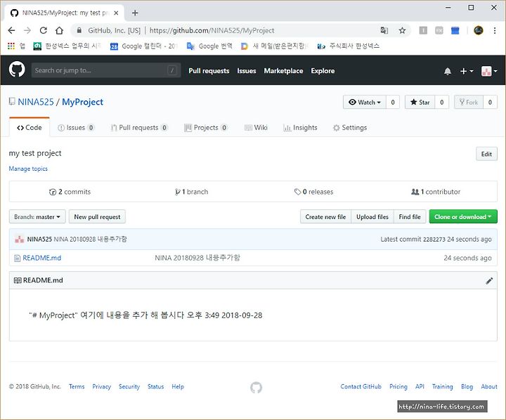This screenshot has height=420, width=506.
Task: Click Manage topics
Action: tap(28, 169)
